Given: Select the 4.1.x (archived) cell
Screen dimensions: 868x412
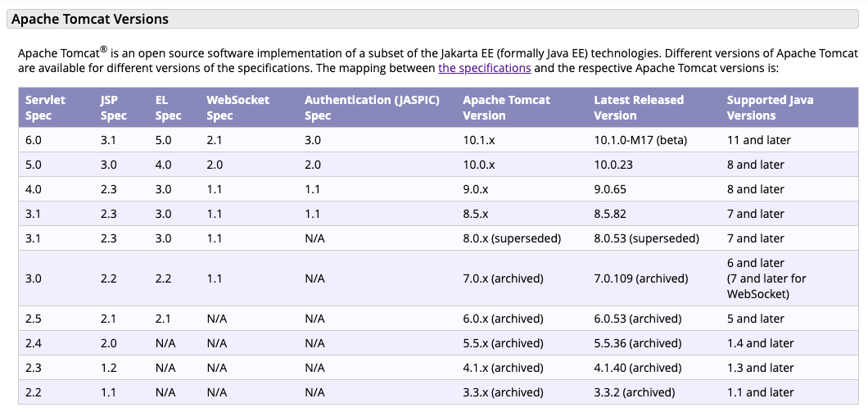Looking at the screenshot, I should click(504, 368).
